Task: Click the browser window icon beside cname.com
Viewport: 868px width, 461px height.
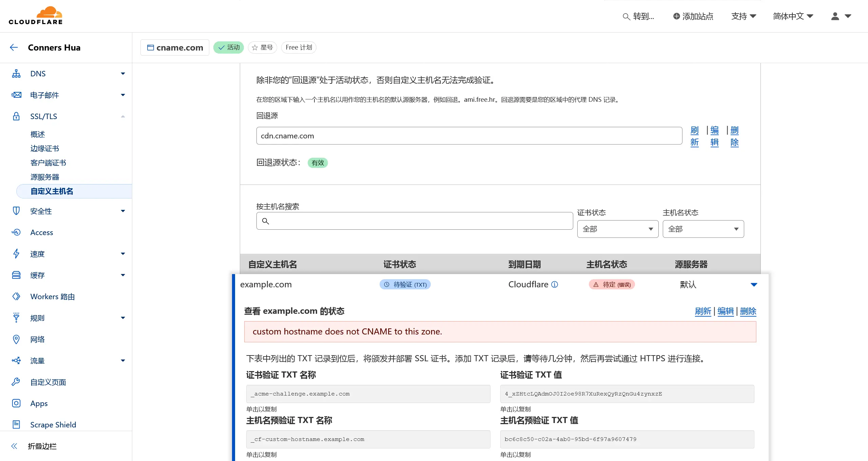Action: point(150,47)
